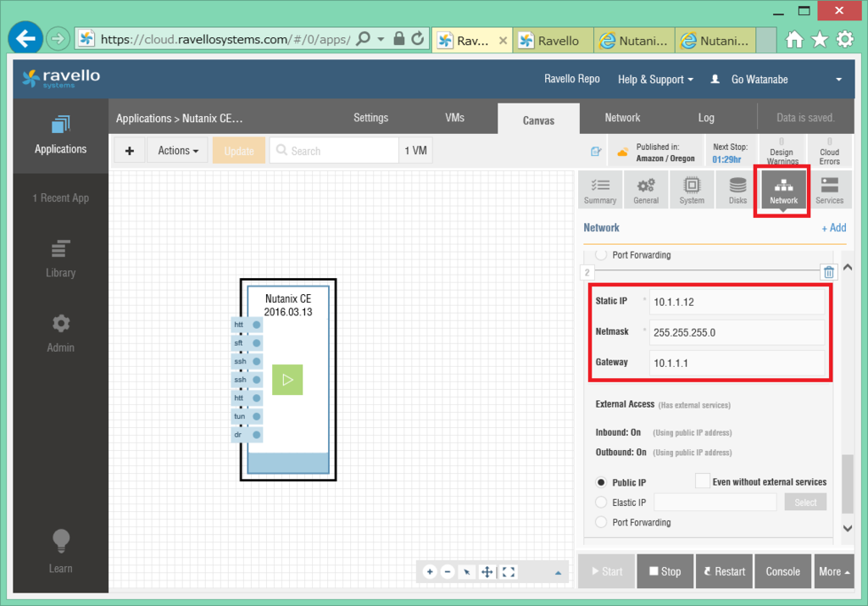Click the + Add network link
The image size is (868, 606).
834,227
